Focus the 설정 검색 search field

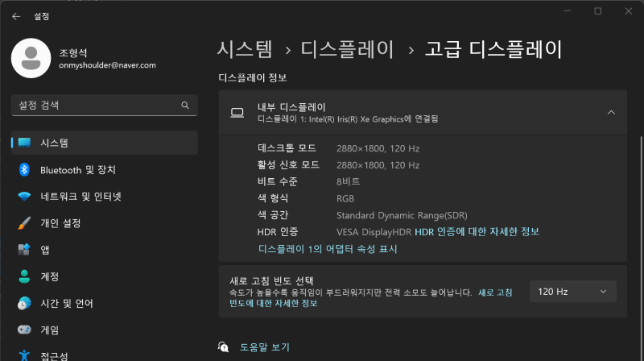(x=105, y=106)
